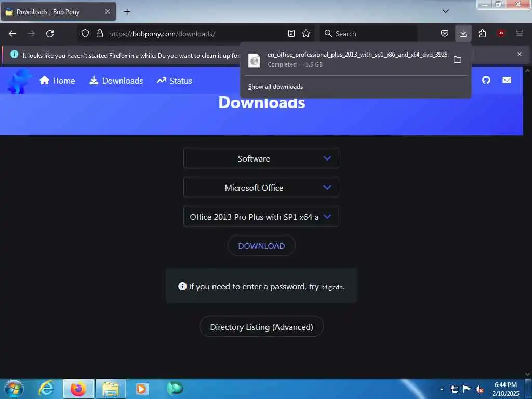
Task: Open the taskbar clock showing 6:44 PM
Action: tap(506, 389)
